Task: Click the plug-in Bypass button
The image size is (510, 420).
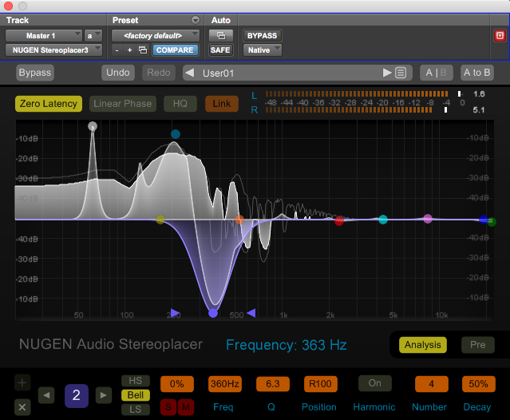Action: point(35,73)
